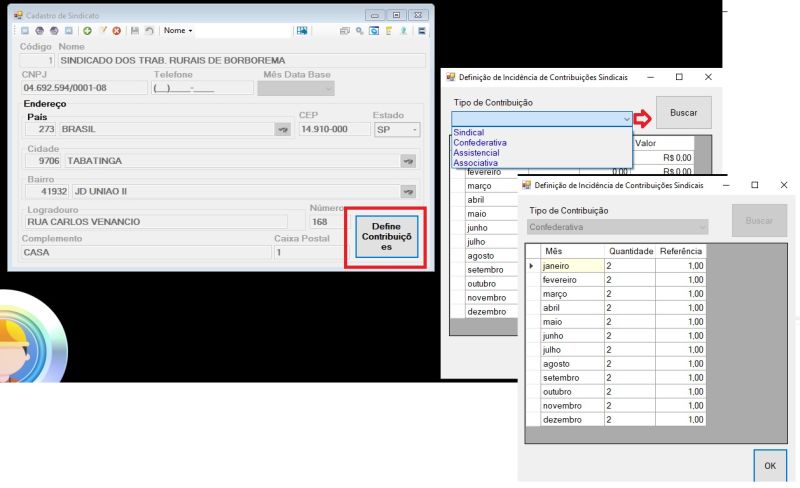The width and height of the screenshot is (800, 488).
Task: Add new record with green plus icon
Action: [x=87, y=31]
